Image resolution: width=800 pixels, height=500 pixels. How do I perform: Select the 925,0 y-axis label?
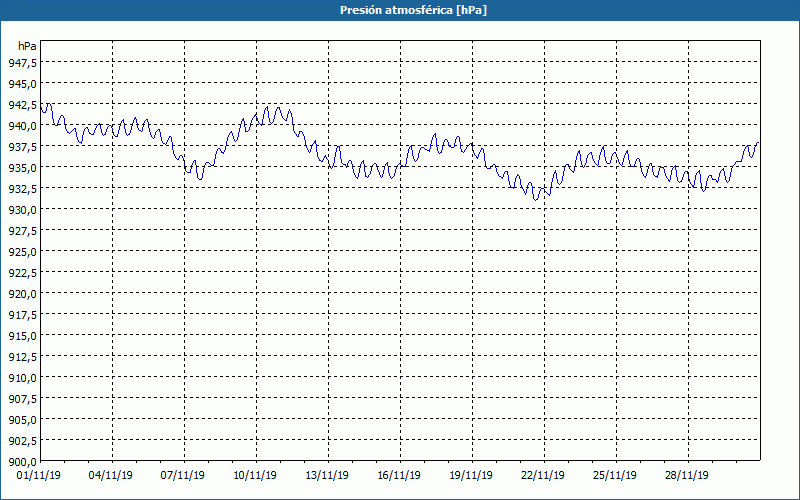(22, 252)
